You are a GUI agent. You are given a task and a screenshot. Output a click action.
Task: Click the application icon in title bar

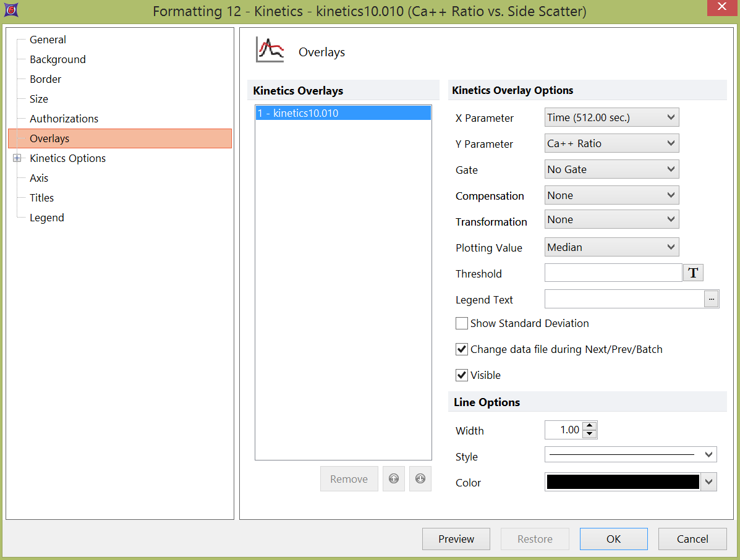pyautogui.click(x=11, y=11)
